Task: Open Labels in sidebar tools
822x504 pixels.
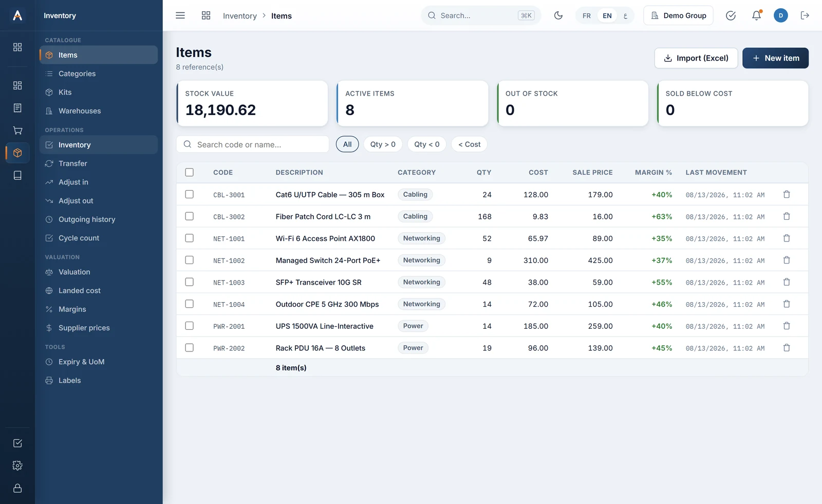Action: click(99, 381)
